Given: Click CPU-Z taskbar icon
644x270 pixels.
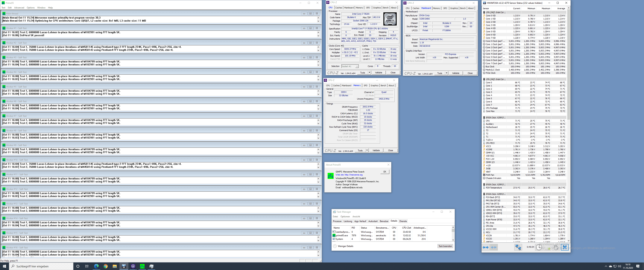Looking at the screenshot, I should pyautogui.click(x=133, y=266).
